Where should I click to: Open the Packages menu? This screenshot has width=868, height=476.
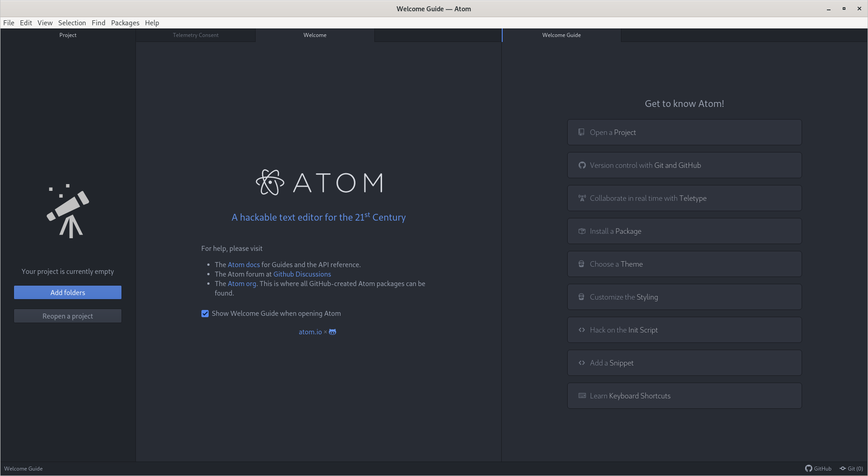click(125, 23)
